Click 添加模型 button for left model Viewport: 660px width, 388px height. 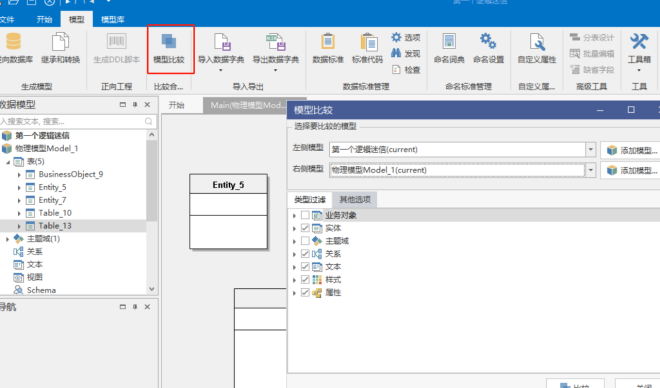coord(631,150)
